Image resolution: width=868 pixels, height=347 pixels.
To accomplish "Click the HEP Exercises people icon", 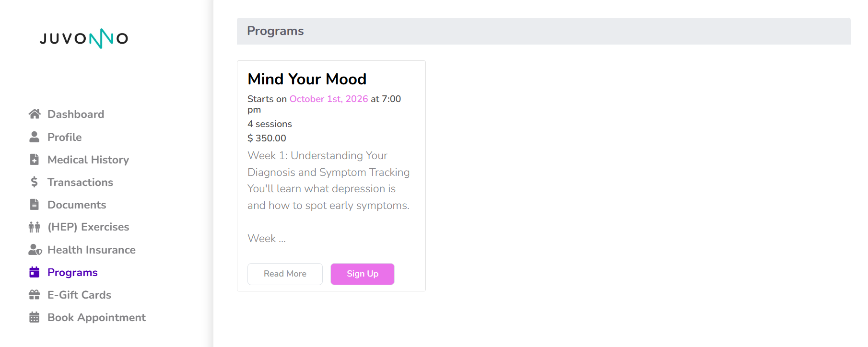I will click(x=35, y=227).
